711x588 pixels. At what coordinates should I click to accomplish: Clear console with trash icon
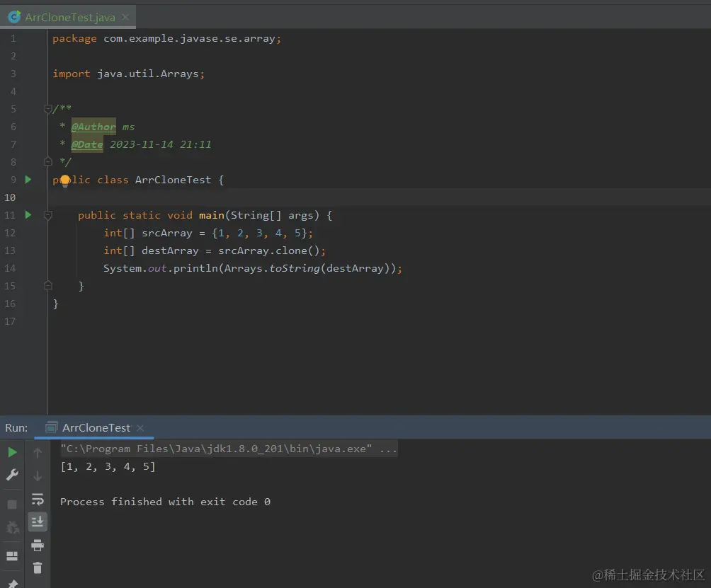38,567
